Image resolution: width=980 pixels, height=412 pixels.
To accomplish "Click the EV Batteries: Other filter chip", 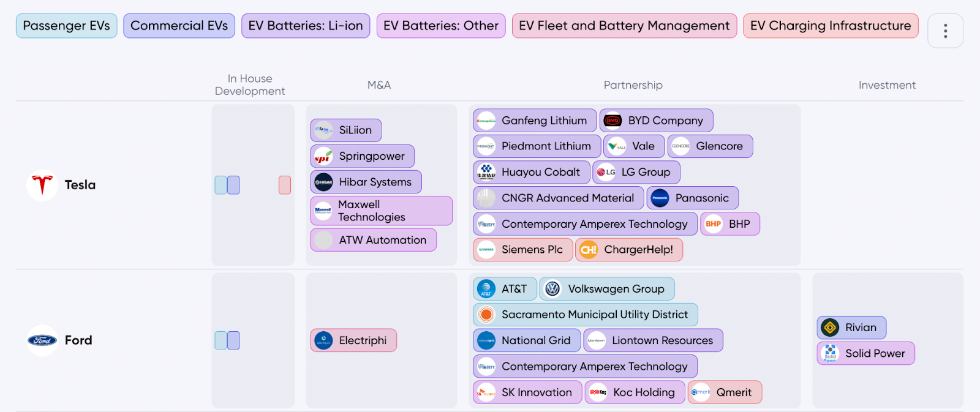I will [440, 26].
